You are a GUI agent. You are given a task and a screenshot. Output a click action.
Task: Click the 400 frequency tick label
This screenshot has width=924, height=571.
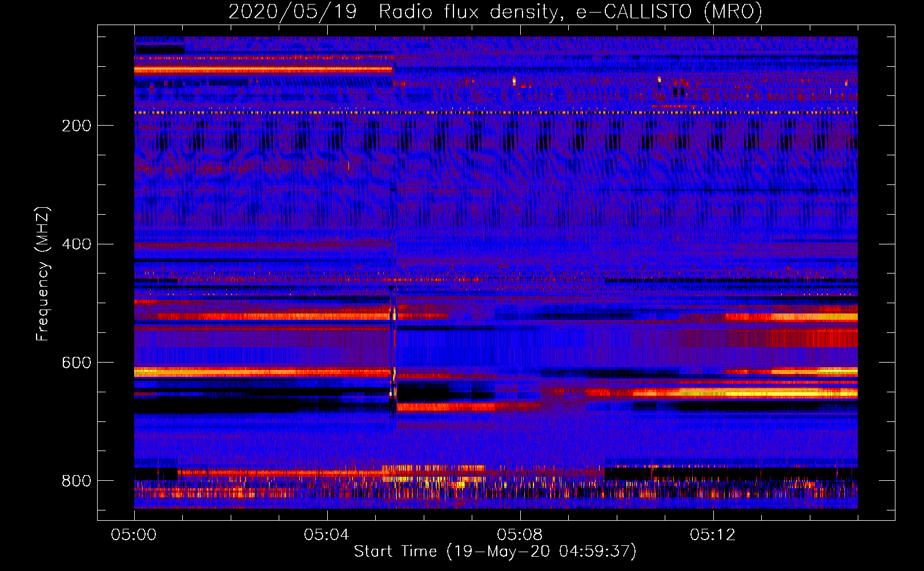click(x=77, y=244)
